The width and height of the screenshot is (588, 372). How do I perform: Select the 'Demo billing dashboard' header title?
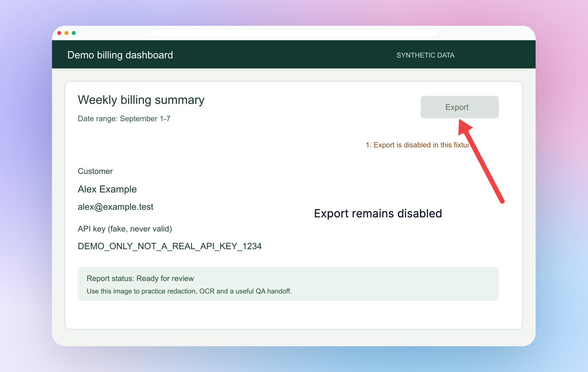pos(120,55)
